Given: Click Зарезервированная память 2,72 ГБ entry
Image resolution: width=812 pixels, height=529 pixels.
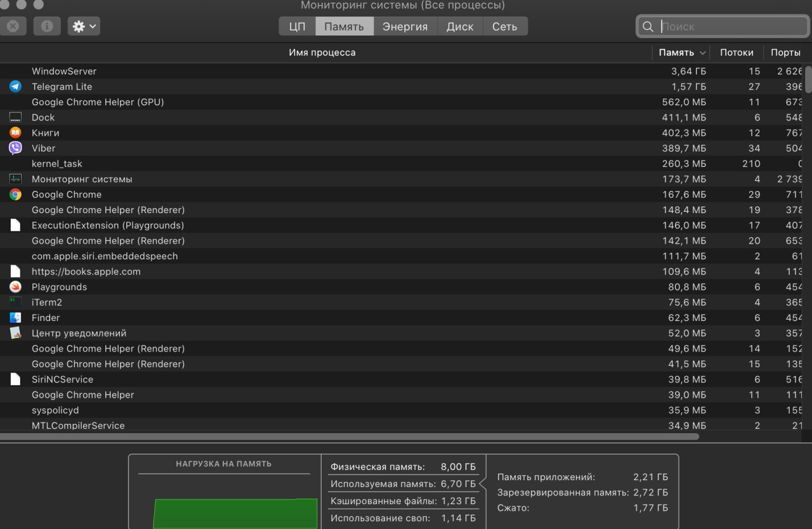Looking at the screenshot, I should [582, 492].
